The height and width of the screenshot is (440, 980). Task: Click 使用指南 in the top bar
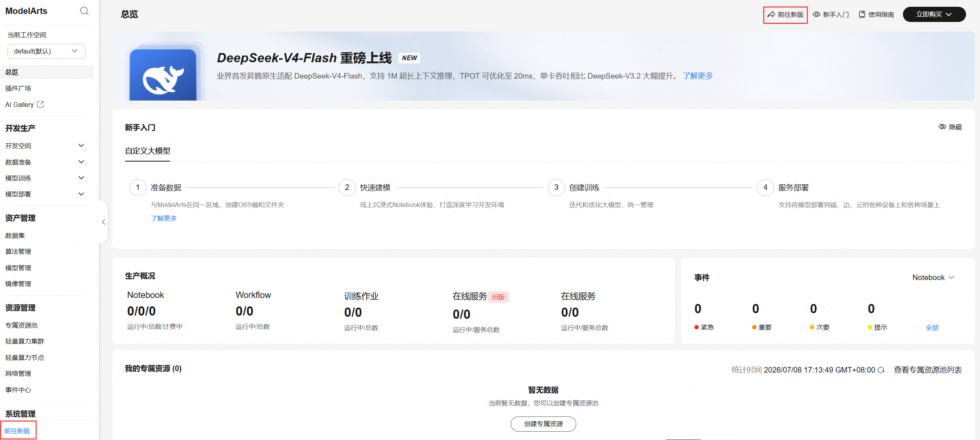coord(881,14)
